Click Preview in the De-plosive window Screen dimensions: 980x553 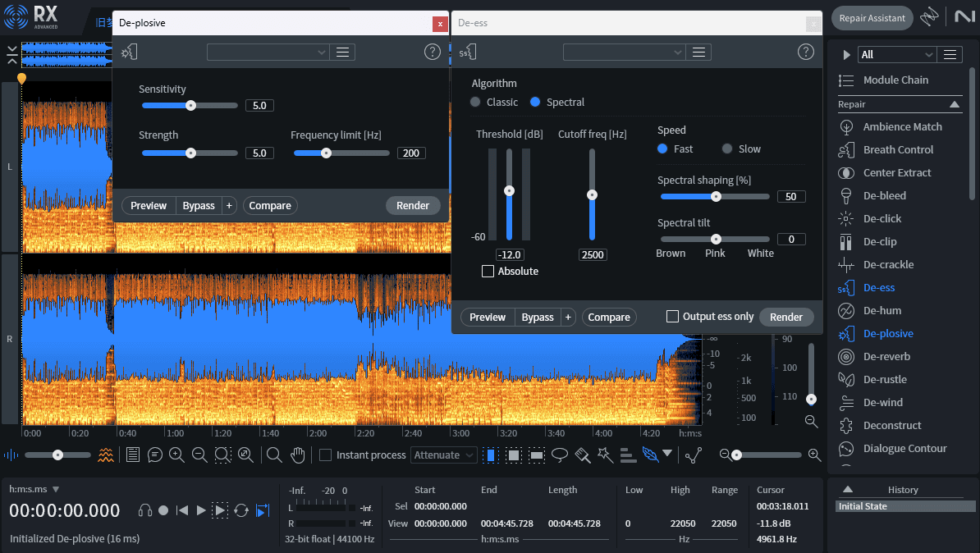pos(149,206)
